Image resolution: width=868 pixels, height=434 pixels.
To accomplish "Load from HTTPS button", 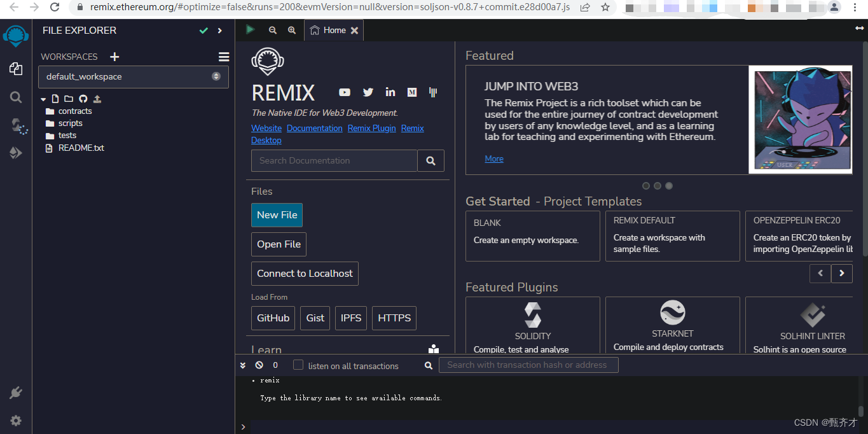I will (x=394, y=318).
